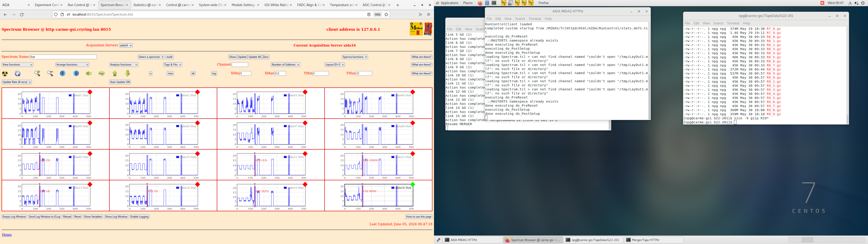Click the Update All button

click(255, 57)
